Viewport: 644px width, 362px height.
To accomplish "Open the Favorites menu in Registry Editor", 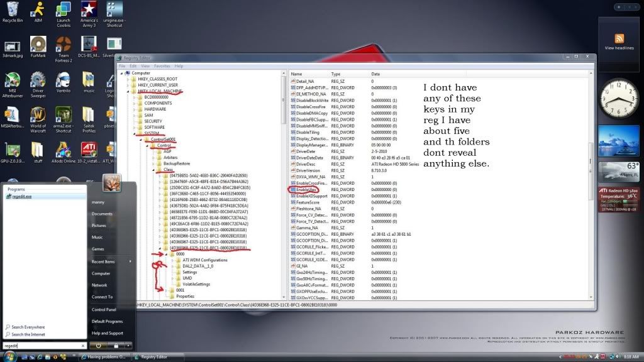I will [x=162, y=66].
